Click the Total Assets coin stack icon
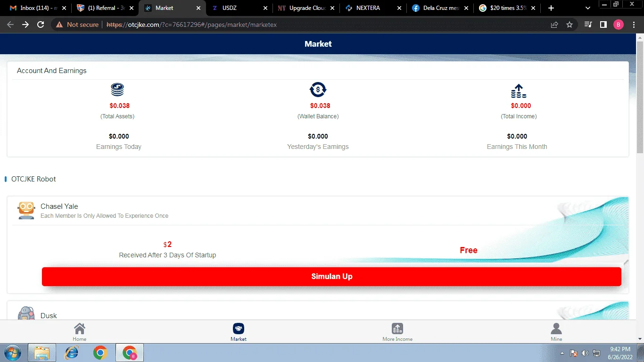The image size is (644, 362). pos(117,89)
